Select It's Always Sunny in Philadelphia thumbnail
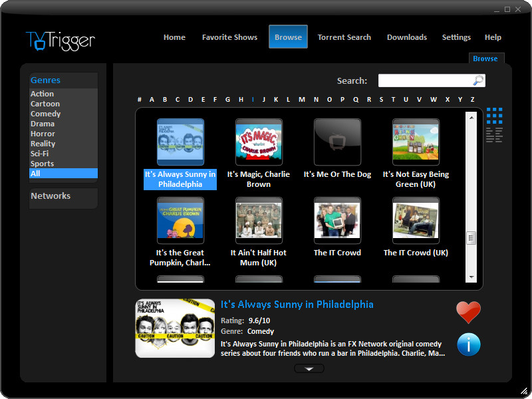 pyautogui.click(x=180, y=142)
